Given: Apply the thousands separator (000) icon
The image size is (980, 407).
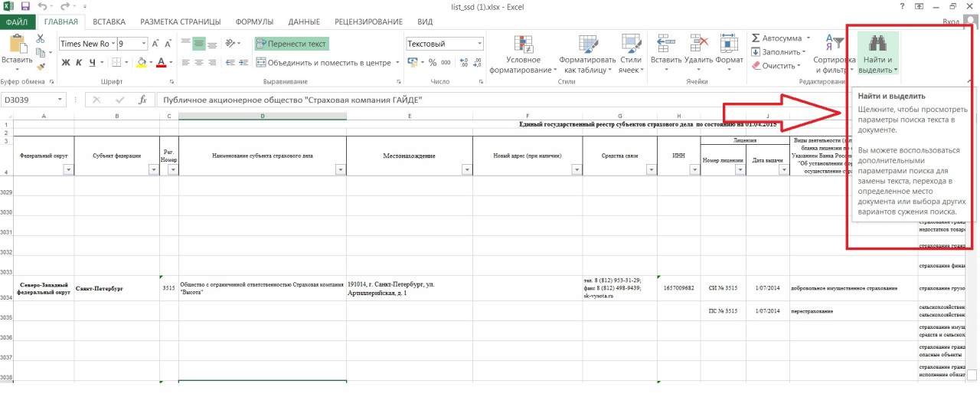Looking at the screenshot, I should (x=446, y=63).
